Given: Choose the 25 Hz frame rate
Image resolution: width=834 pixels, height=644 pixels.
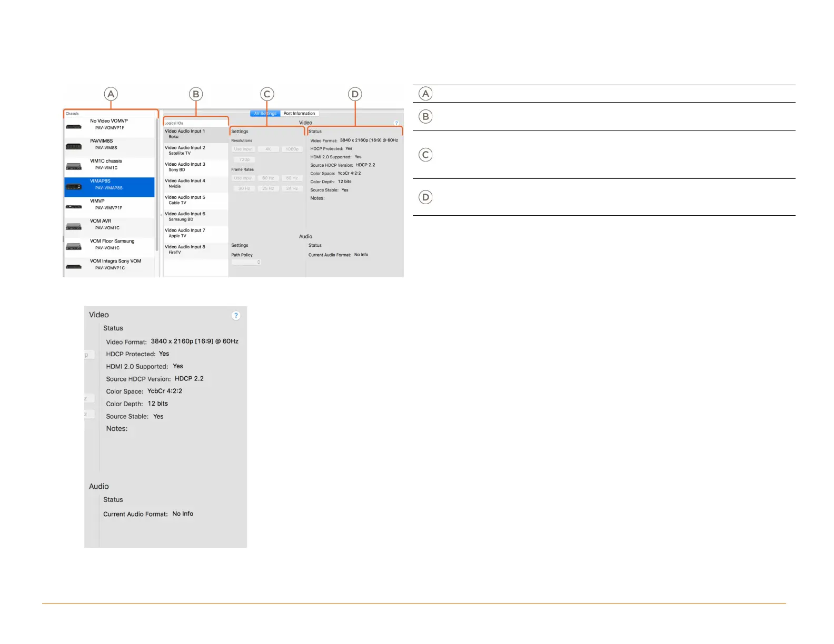Looking at the screenshot, I should pos(268,188).
